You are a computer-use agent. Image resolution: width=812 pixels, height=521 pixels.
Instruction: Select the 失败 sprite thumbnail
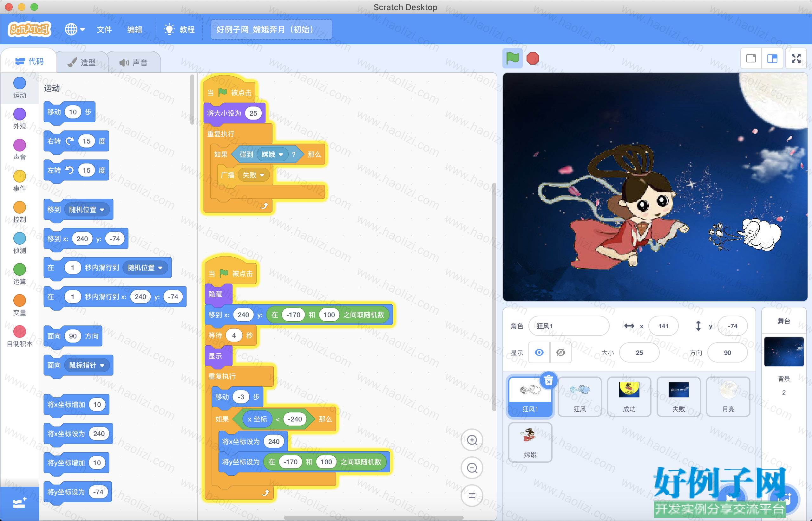click(x=678, y=396)
